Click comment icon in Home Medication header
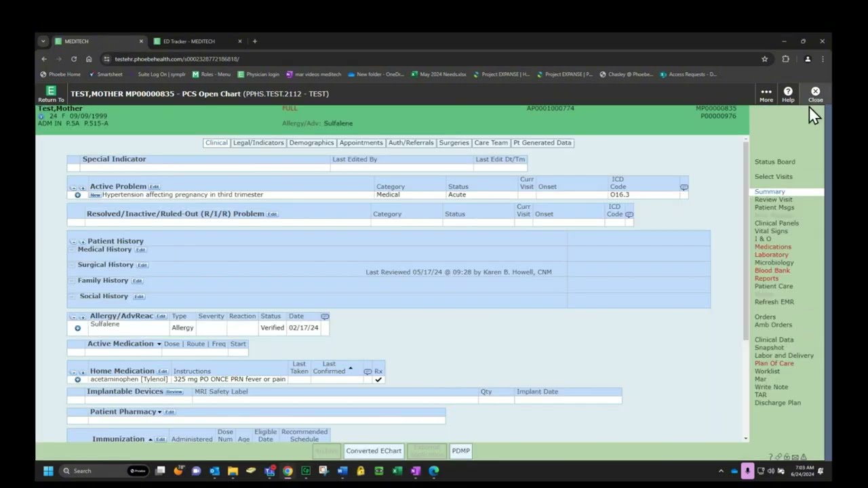Image resolution: width=868 pixels, height=488 pixels. tap(368, 371)
